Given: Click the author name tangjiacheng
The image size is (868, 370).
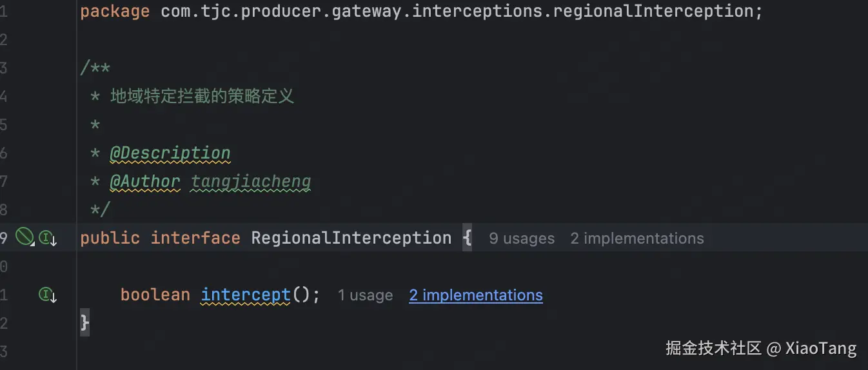Looking at the screenshot, I should point(251,182).
